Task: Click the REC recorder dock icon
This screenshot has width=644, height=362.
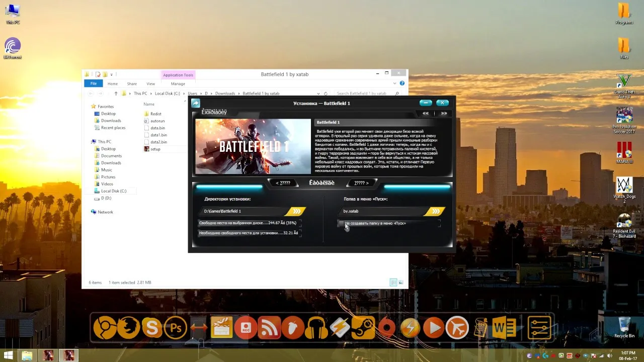Action: click(x=246, y=328)
